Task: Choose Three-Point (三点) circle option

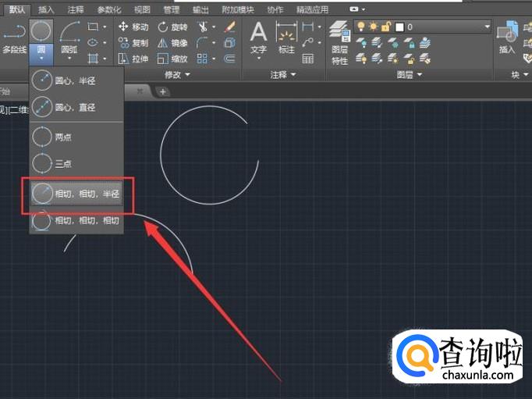Action: coord(76,164)
